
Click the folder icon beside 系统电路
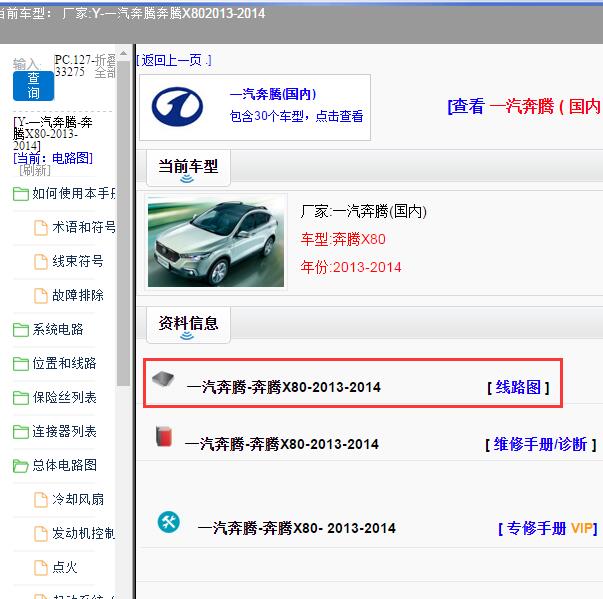coord(21,330)
